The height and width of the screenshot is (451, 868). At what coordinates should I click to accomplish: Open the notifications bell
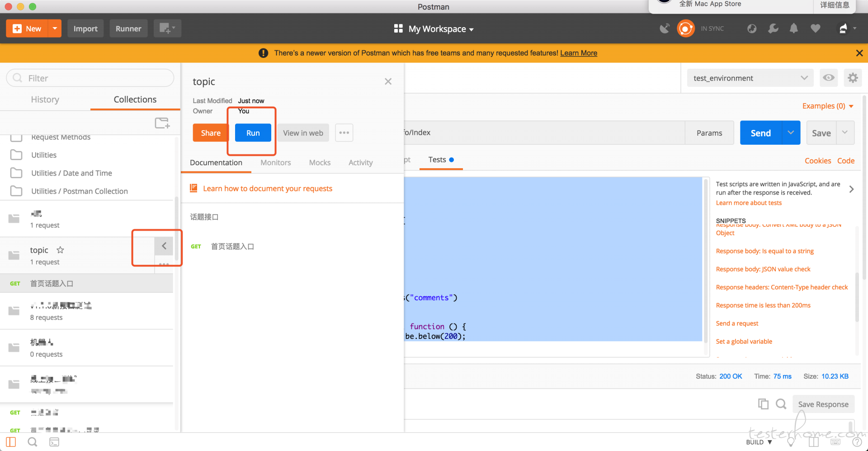coord(793,28)
